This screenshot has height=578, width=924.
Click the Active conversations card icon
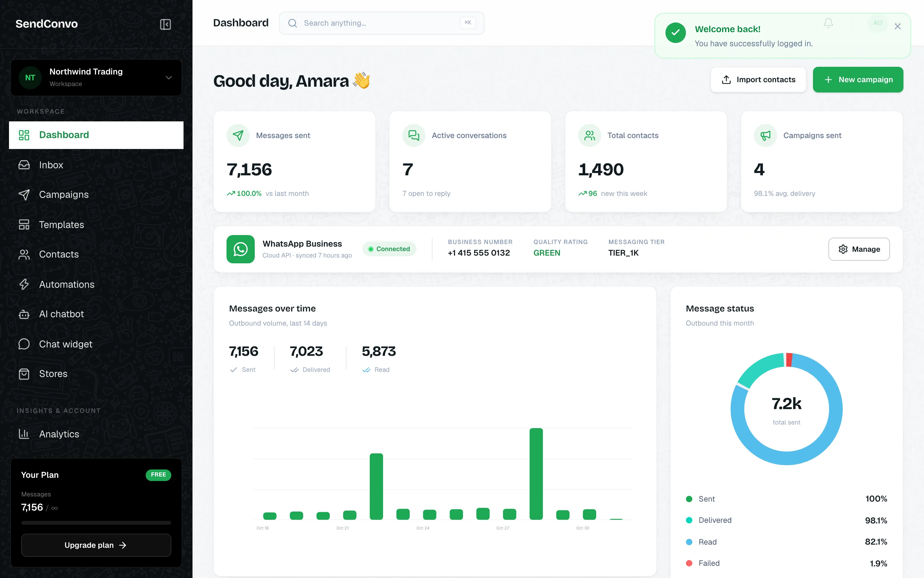coord(414,135)
